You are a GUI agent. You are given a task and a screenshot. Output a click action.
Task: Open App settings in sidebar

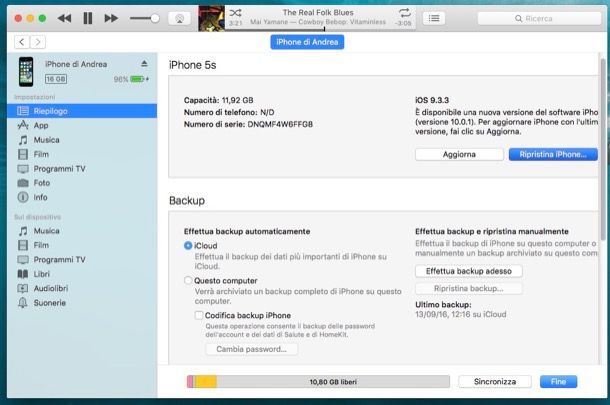82,125
